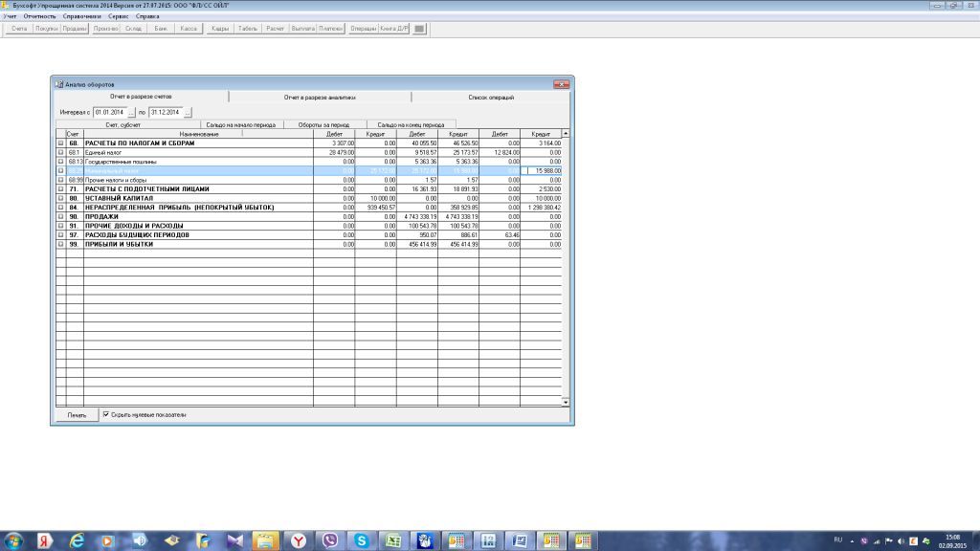The image size is (980, 551).
Task: Open the start date picker button
Action: pos(131,113)
